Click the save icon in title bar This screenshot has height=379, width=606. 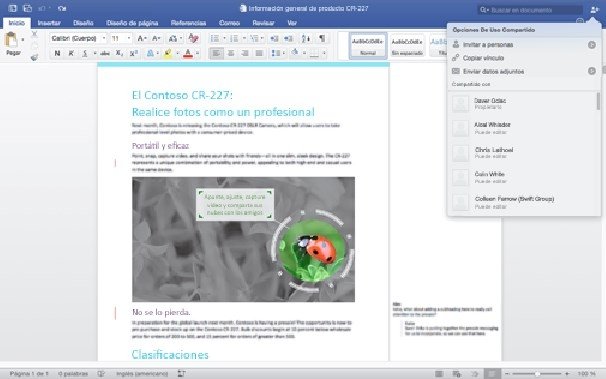click(27, 8)
